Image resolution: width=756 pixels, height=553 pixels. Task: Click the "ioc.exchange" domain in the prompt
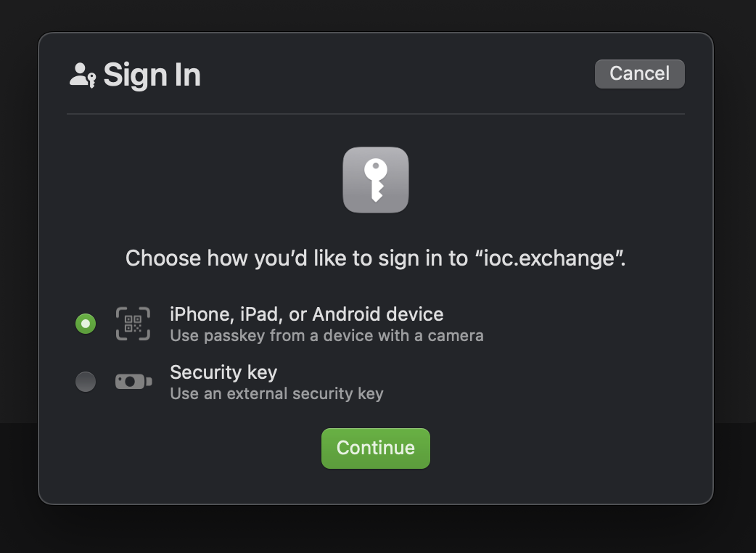(x=548, y=258)
